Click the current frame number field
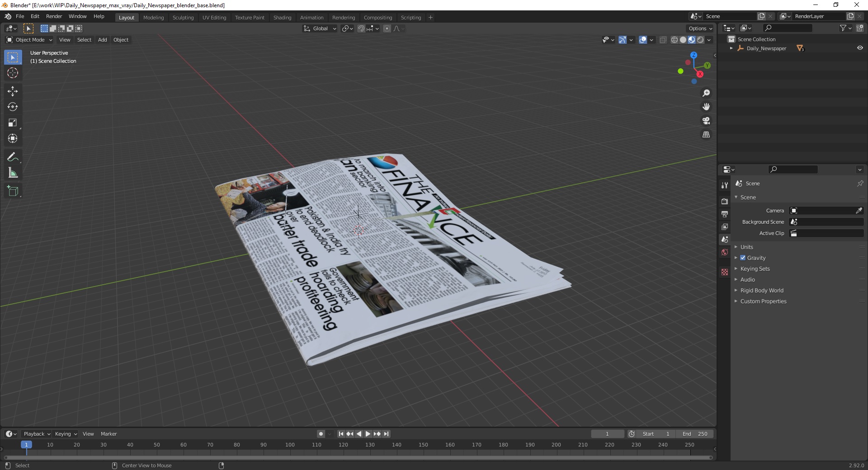868x470 pixels. (607, 434)
